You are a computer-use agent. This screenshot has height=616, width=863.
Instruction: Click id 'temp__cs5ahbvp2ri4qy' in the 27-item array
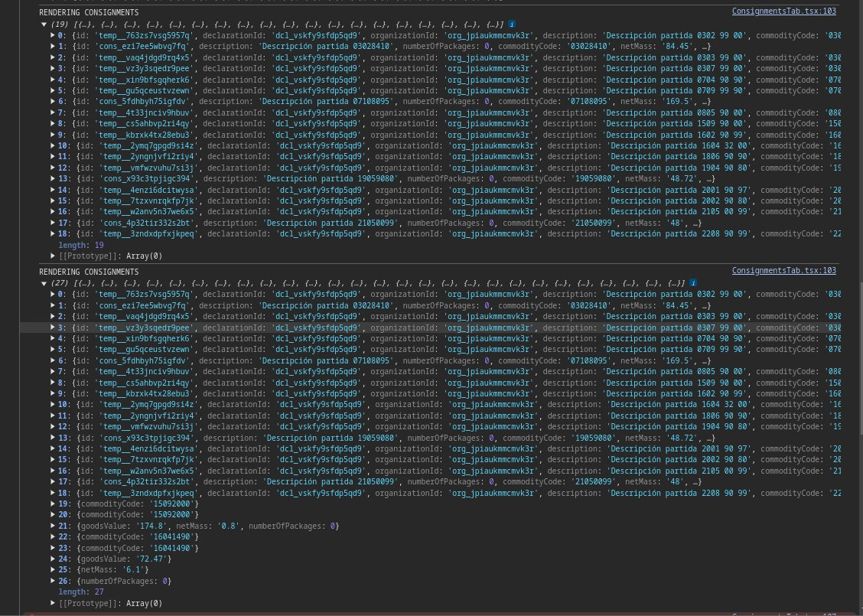click(144, 383)
